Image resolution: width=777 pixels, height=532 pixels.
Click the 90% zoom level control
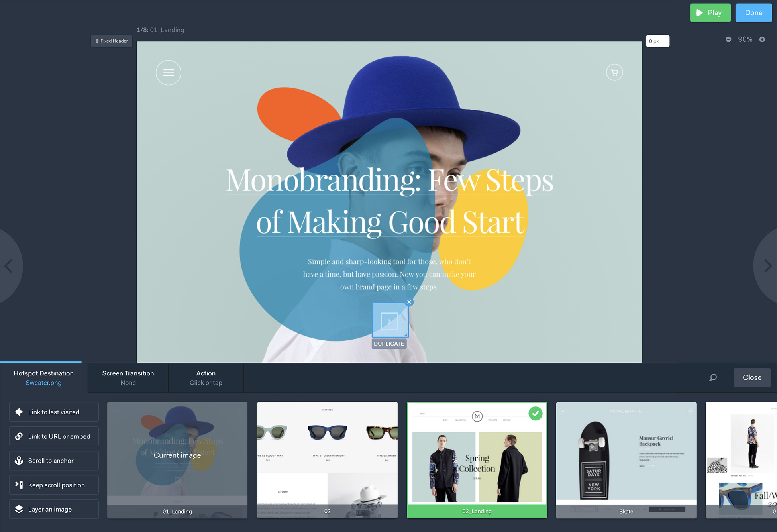746,39
